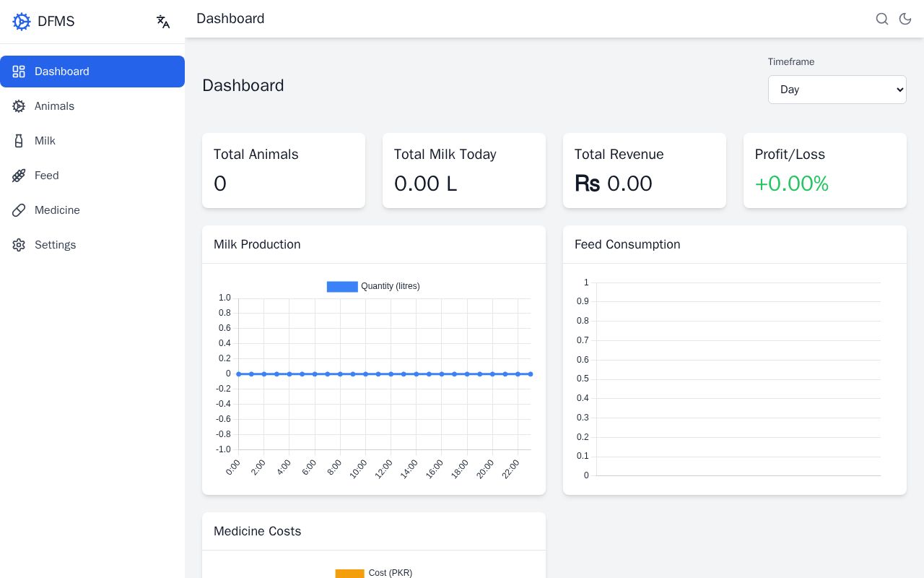Open Medicine from the sidebar

(x=92, y=210)
